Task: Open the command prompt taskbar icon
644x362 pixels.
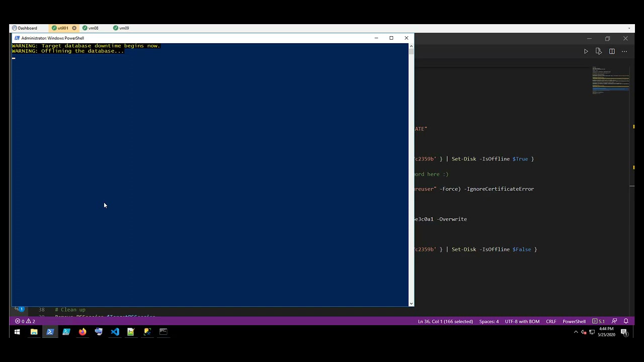Action: click(163, 332)
